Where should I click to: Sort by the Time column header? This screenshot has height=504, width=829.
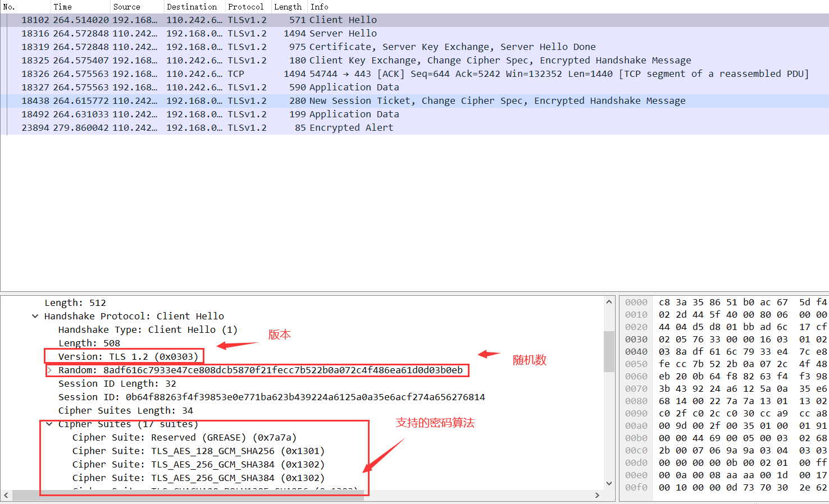(80, 7)
